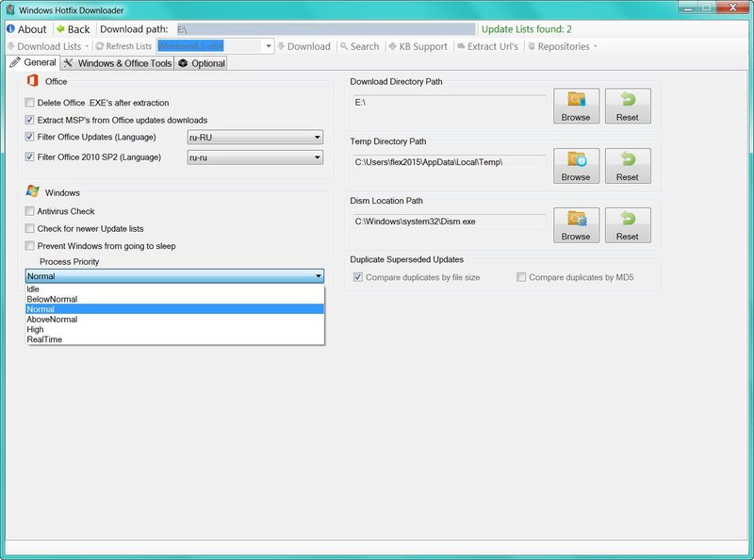Click the Extract Url's icon
The width and height of the screenshot is (754, 560).
tap(461, 46)
